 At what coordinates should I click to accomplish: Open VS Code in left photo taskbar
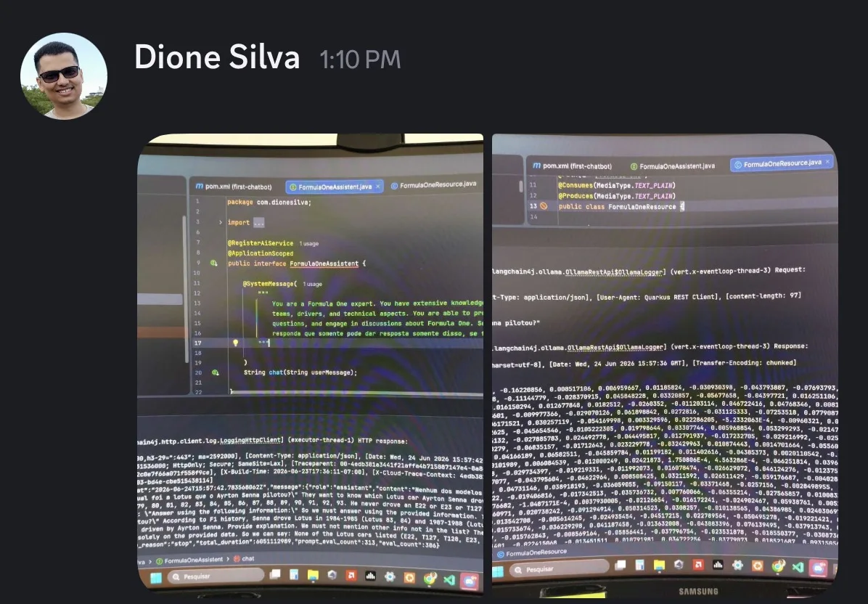pos(449,580)
